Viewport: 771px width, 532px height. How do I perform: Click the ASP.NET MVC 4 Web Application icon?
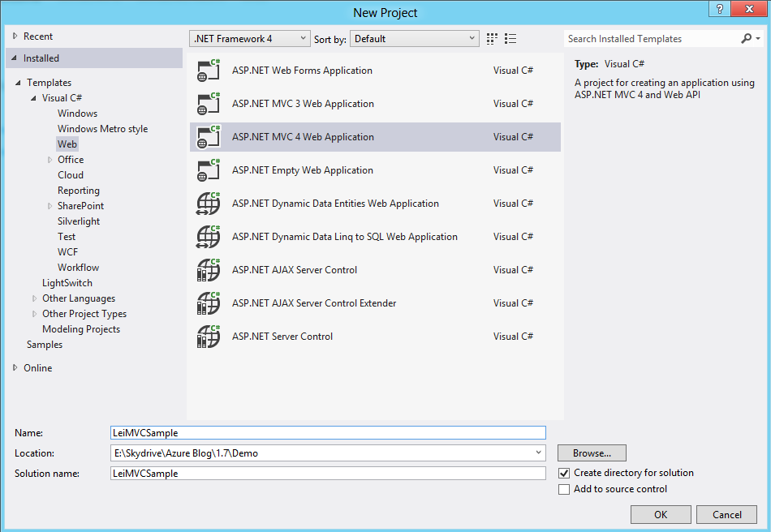click(208, 137)
